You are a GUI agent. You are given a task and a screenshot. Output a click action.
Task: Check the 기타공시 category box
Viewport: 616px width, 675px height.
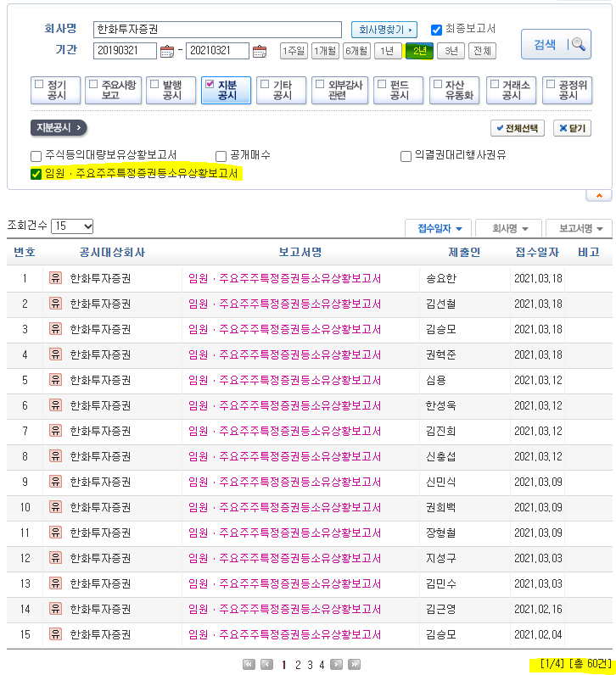click(265, 84)
